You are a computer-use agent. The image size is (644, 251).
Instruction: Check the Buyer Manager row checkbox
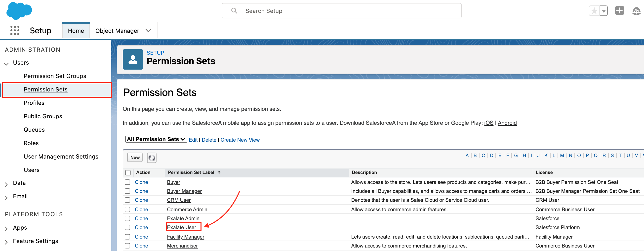127,191
